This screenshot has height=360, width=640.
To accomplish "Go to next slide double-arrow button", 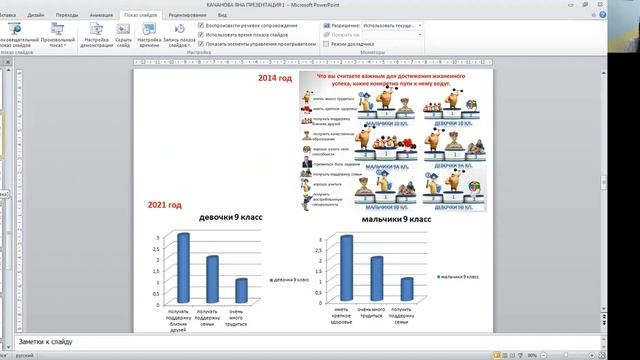I will (x=604, y=323).
